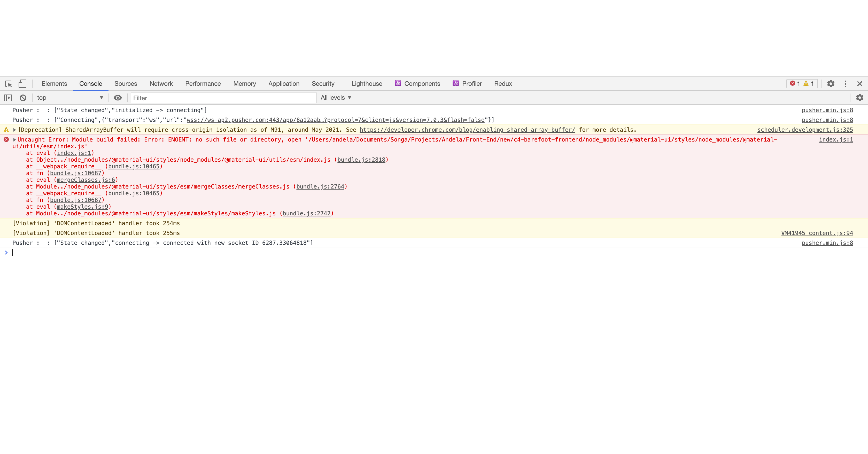Screen dimensions: 868x454
Task: Show the console sidebar panel
Action: pos(8,98)
